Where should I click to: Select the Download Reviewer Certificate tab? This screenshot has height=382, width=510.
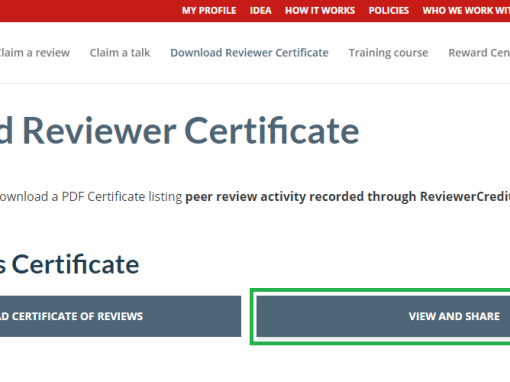pyautogui.click(x=249, y=53)
